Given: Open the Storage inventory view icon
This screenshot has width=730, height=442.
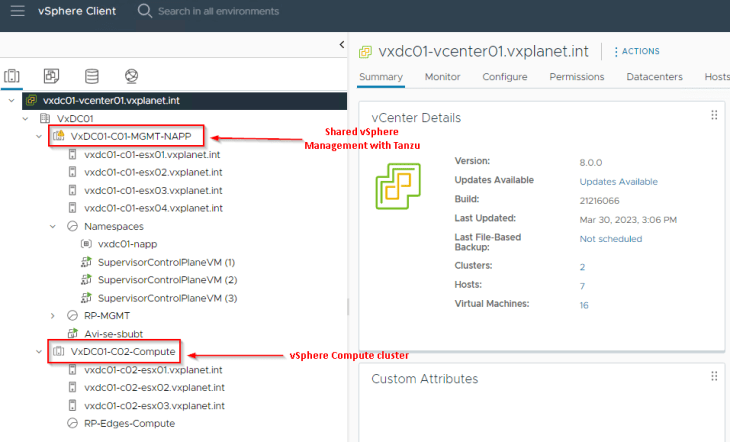Looking at the screenshot, I should point(92,76).
